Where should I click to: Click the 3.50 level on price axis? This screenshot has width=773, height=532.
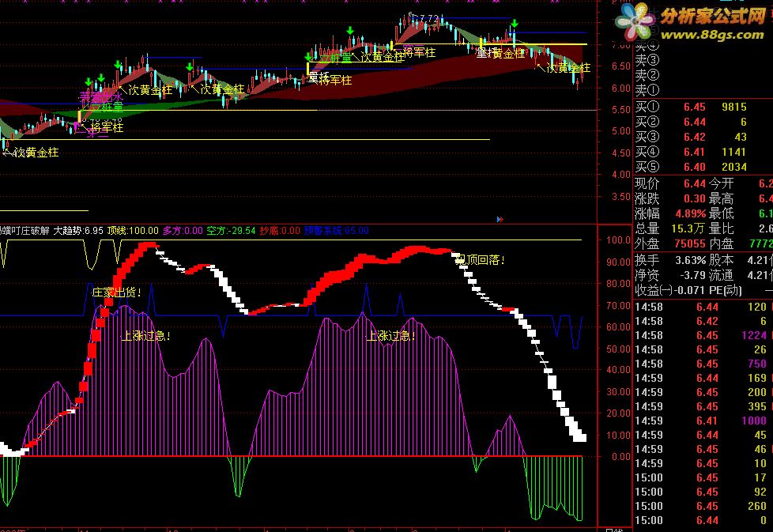click(x=621, y=197)
